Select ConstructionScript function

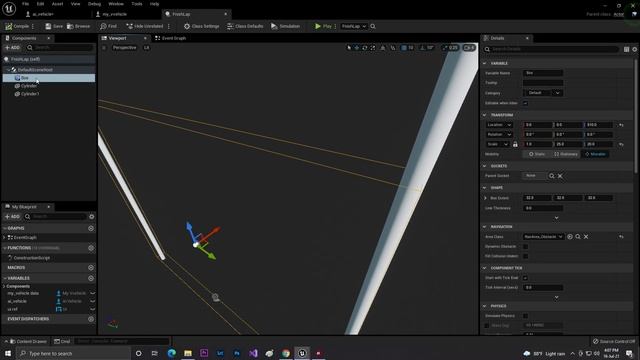(x=32, y=258)
